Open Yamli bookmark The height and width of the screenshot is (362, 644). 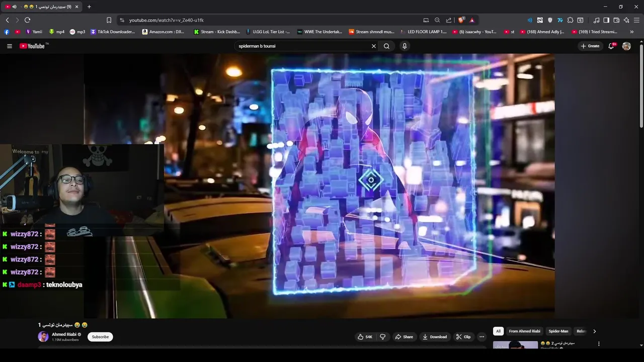(34, 32)
